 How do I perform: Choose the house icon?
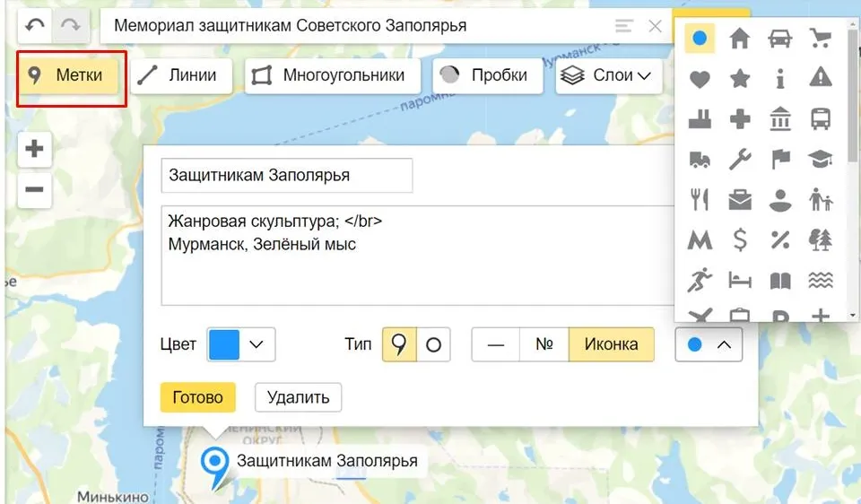[740, 39]
